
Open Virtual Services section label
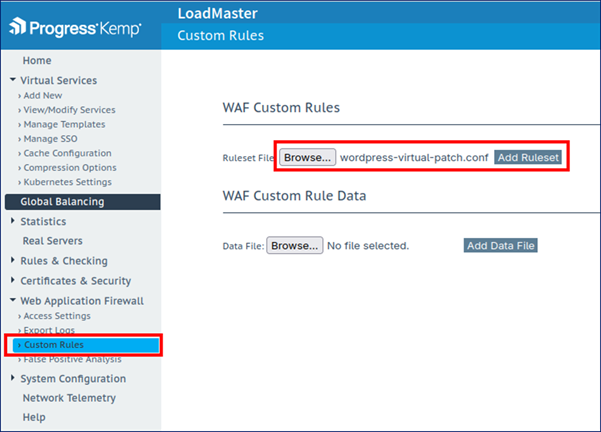[59, 80]
